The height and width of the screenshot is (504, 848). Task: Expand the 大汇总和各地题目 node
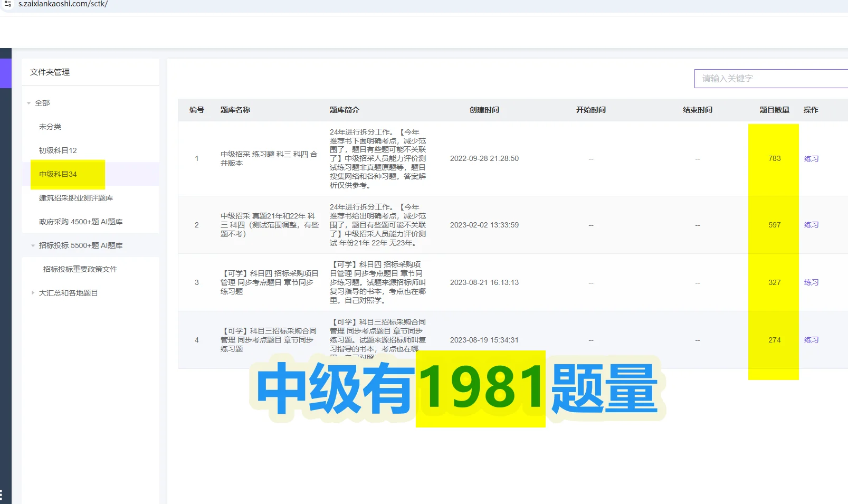coord(33,293)
